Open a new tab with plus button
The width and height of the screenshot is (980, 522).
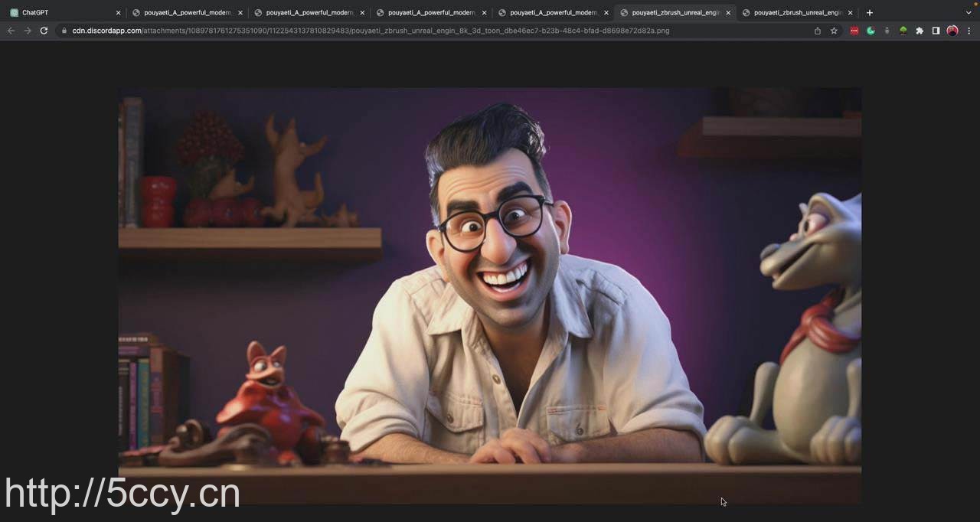coord(869,12)
